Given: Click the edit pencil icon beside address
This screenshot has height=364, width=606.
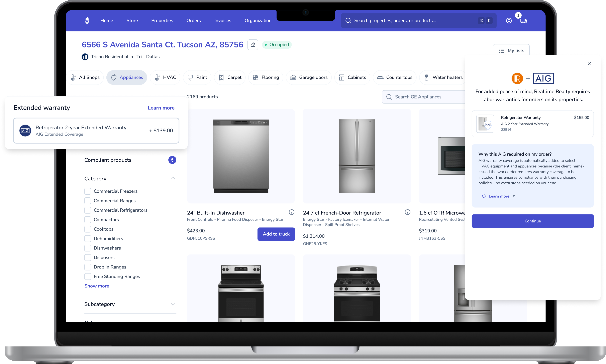Looking at the screenshot, I should click(252, 45).
